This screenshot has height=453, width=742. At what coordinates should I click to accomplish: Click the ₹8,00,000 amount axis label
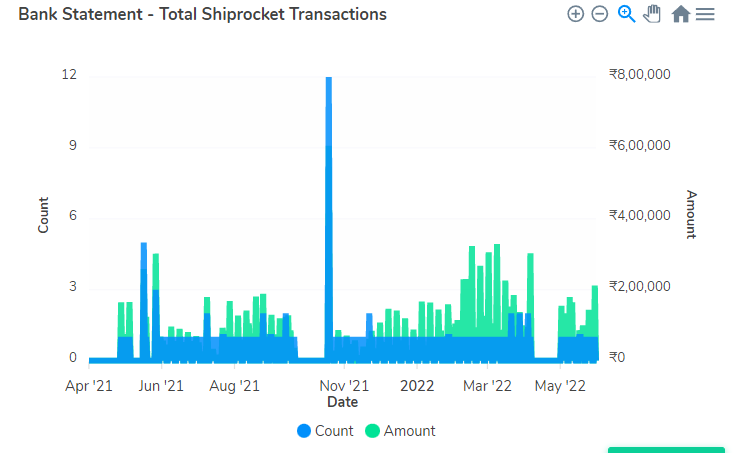coord(640,74)
